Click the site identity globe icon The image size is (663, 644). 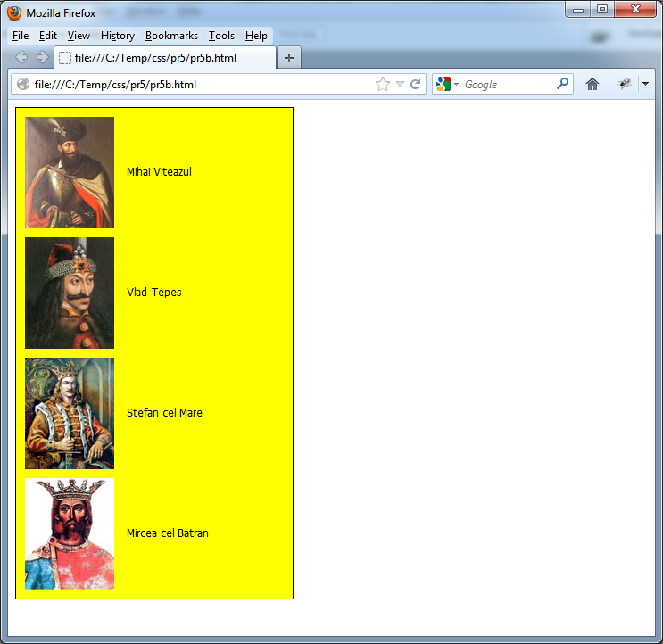23,85
